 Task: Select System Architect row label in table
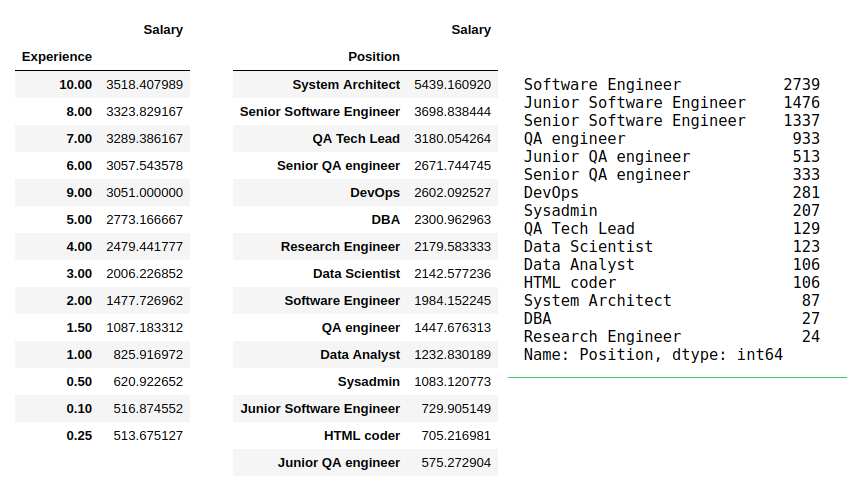346,85
